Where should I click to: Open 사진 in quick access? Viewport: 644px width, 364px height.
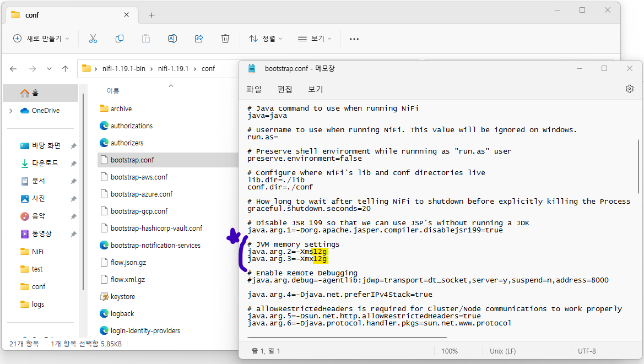coord(39,198)
